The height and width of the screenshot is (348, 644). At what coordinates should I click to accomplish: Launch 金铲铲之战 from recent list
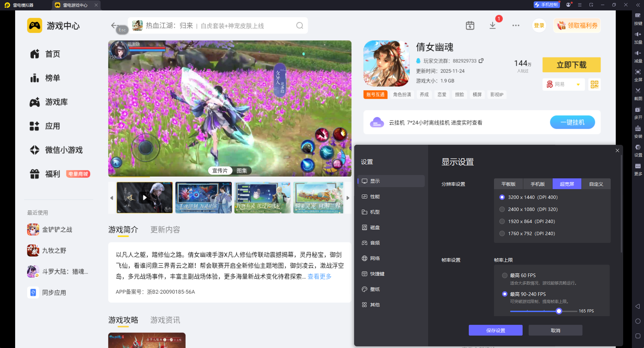(50, 230)
